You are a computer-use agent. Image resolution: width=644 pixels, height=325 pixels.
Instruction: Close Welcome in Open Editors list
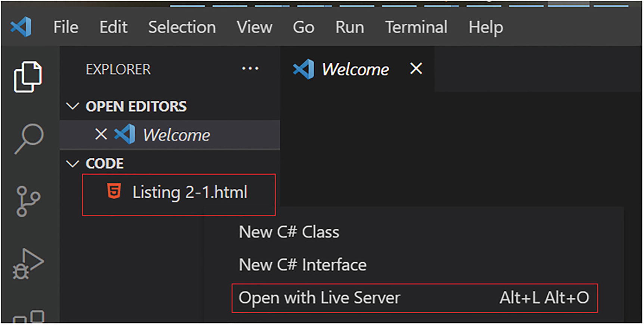(101, 134)
